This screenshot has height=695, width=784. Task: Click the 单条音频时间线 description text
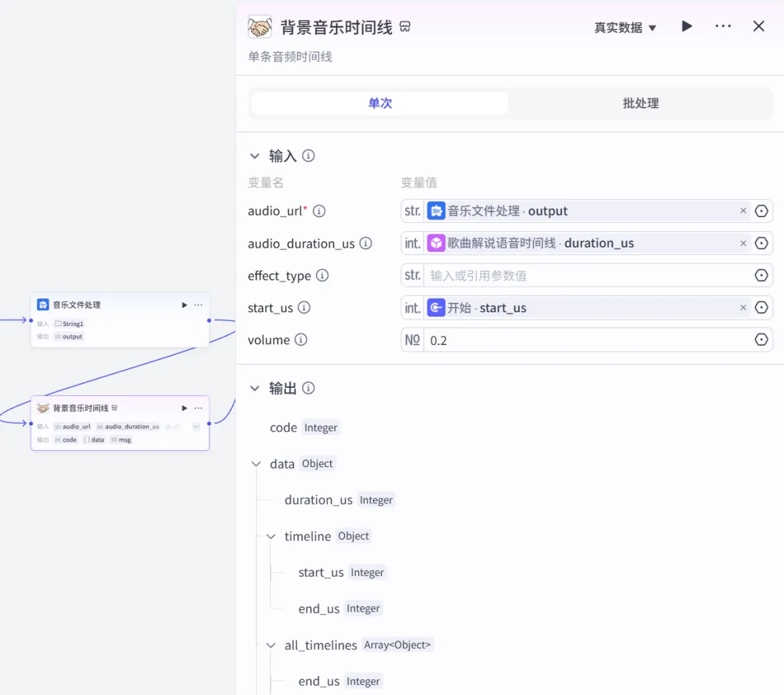pyautogui.click(x=290, y=57)
